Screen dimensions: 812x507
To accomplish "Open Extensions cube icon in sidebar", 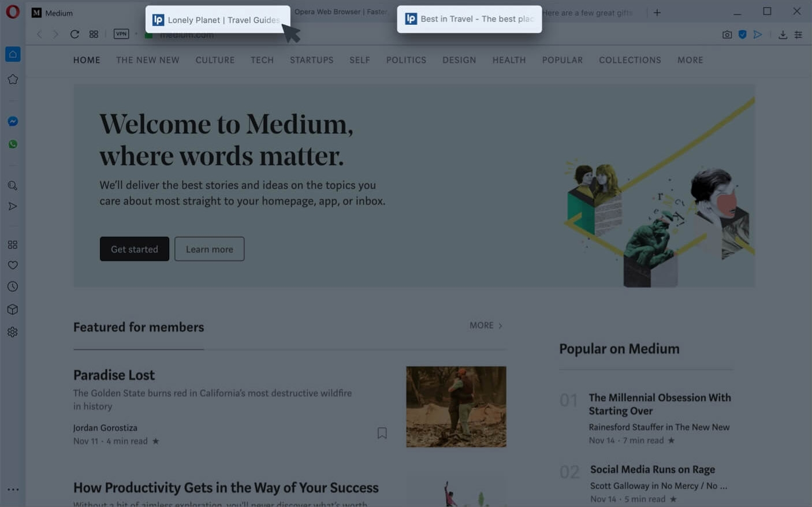I will tap(13, 310).
